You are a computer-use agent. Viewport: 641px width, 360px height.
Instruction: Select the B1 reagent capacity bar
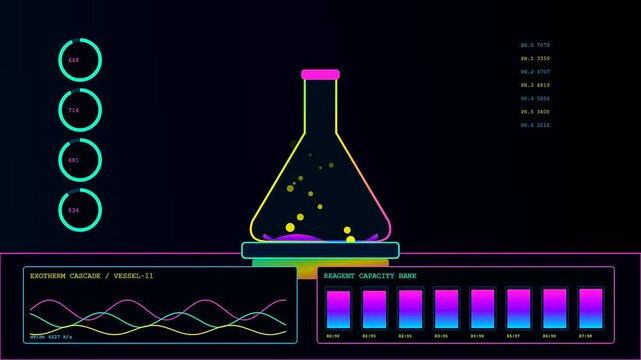(x=374, y=309)
